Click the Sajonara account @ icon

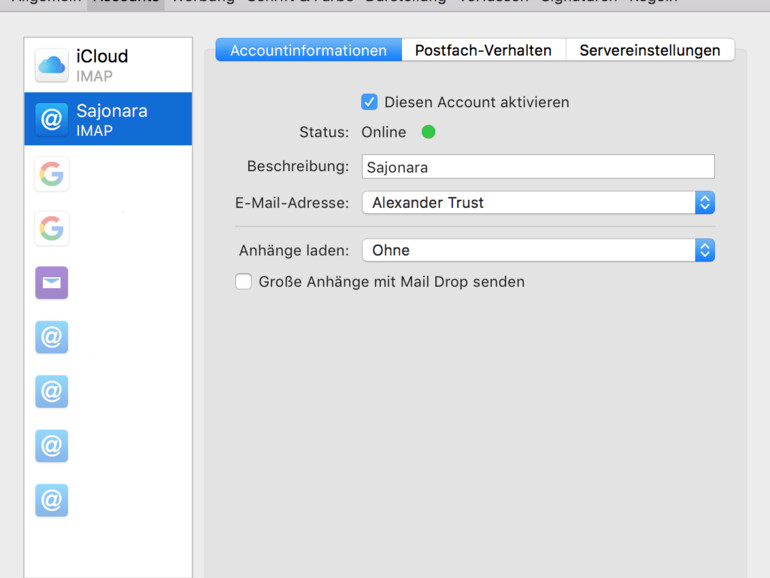52,119
